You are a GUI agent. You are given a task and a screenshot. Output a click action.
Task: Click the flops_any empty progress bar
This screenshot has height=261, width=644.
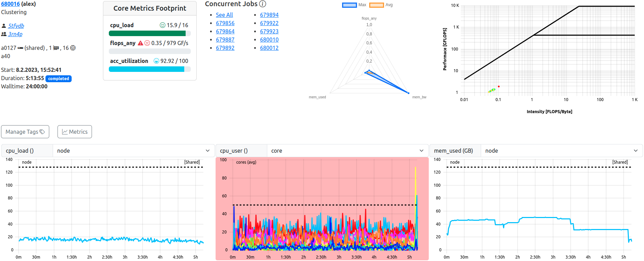click(x=150, y=51)
